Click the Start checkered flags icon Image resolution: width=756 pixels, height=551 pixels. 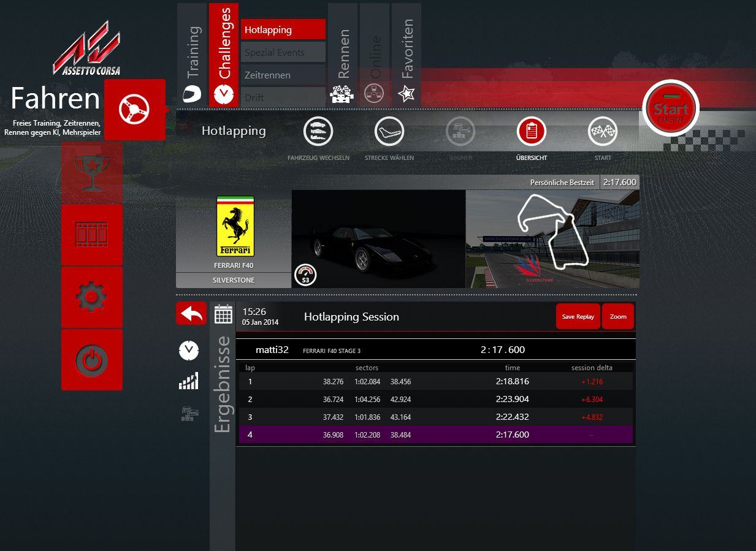[603, 131]
